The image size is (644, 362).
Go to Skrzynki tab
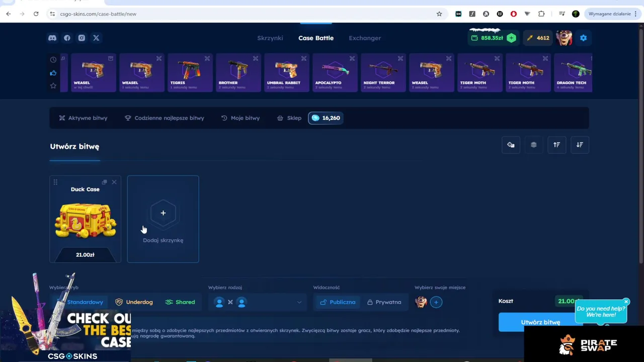(x=270, y=38)
